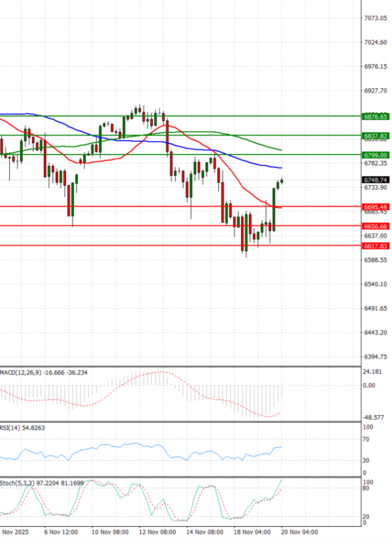Click the 20 Nov 04:00 time label
392x538 pixels.
[x=301, y=532]
